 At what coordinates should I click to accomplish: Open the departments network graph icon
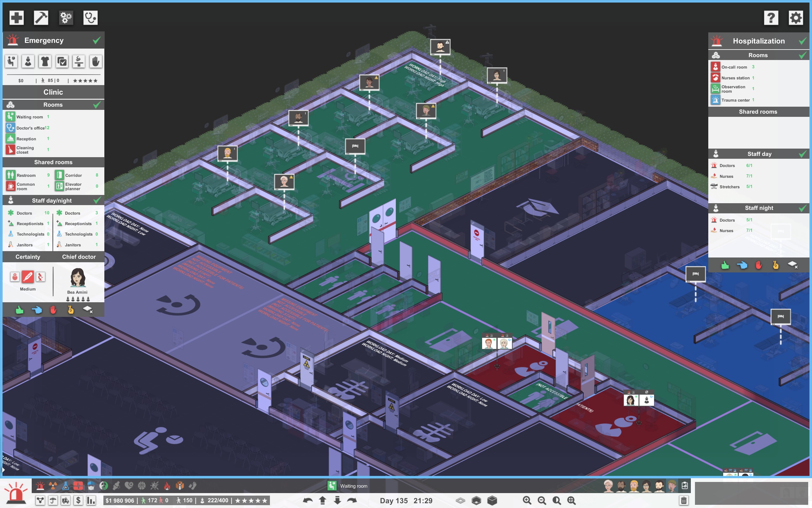[40, 500]
